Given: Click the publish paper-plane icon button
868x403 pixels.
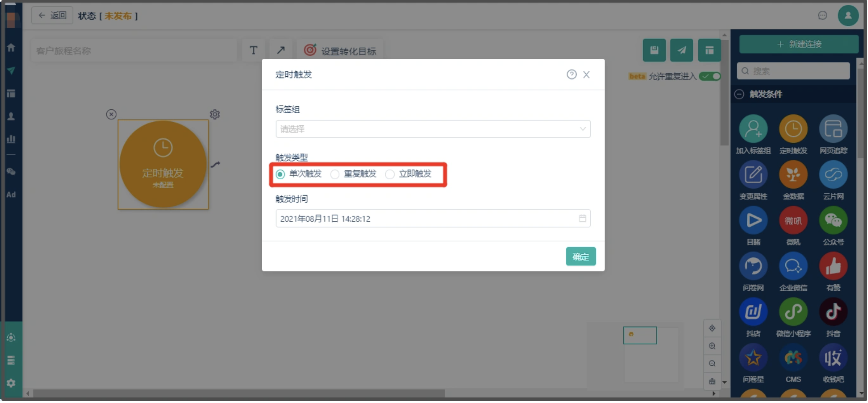Looking at the screenshot, I should 682,51.
